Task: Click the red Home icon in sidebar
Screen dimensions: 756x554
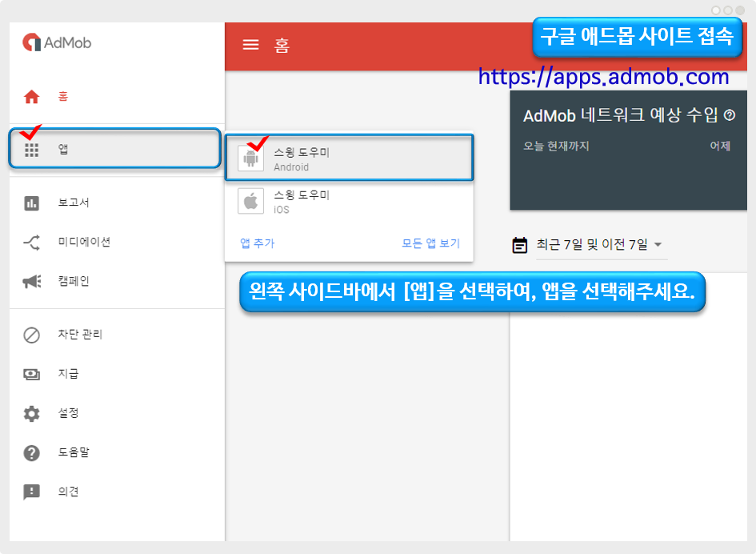Action: point(31,97)
